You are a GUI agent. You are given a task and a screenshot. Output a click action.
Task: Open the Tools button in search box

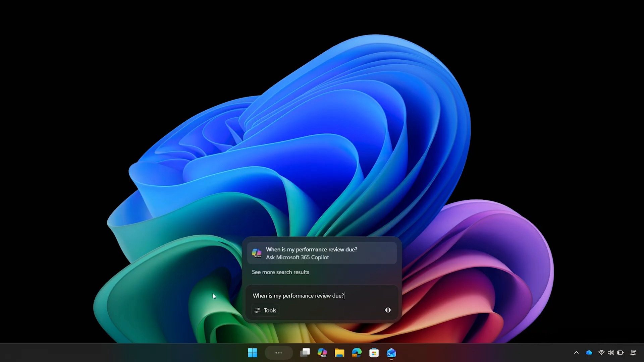click(265, 310)
